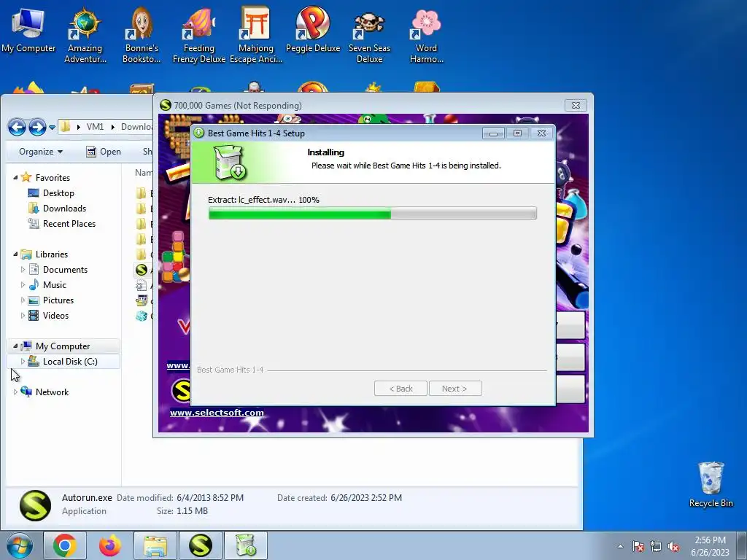Click the Explorer Back arrow button

(x=18, y=127)
